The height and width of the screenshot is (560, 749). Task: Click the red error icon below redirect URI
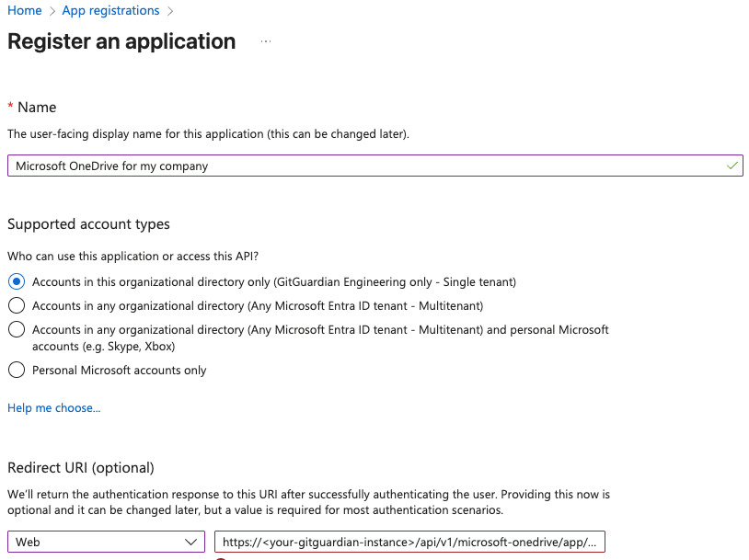click(x=221, y=557)
